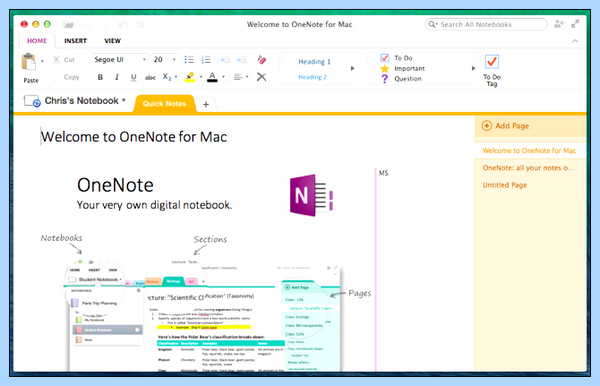Click the notebook sync icon
Viewport: 600px width, 386px height.
tap(32, 101)
